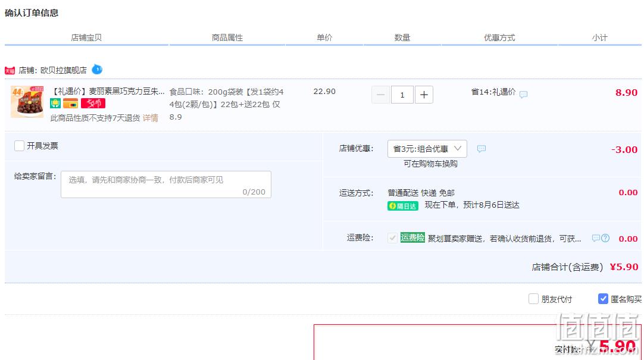Uncheck the 匿名购买 checkbox
The width and height of the screenshot is (644, 360).
coord(603,299)
